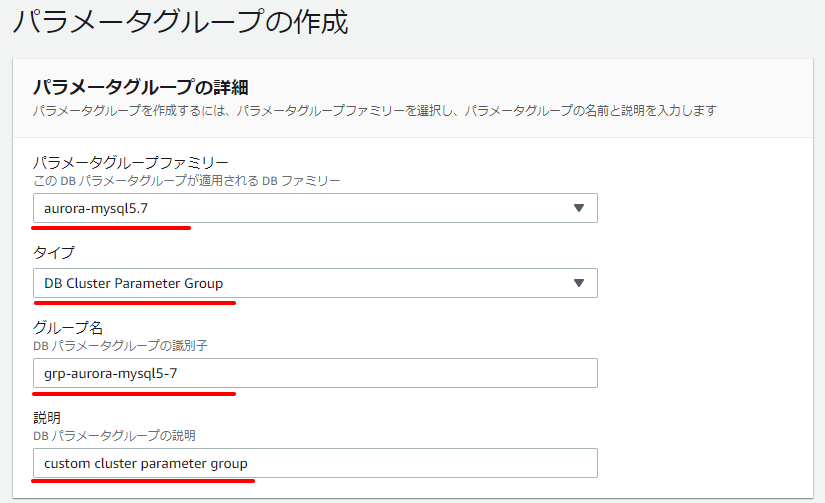Click the パラメータグループの詳細 section heading
This screenshot has height=503, width=825.
point(140,87)
